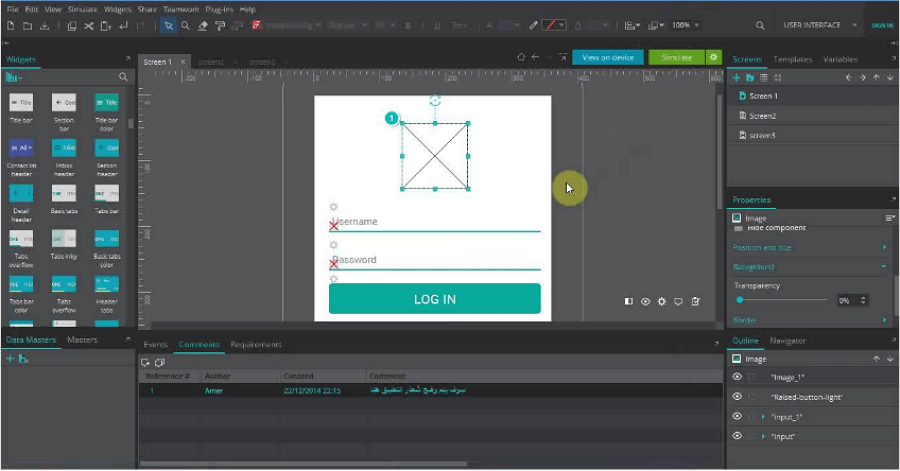900x471 pixels.
Task: Select Screen2 in the Screens list
Action: 763,116
